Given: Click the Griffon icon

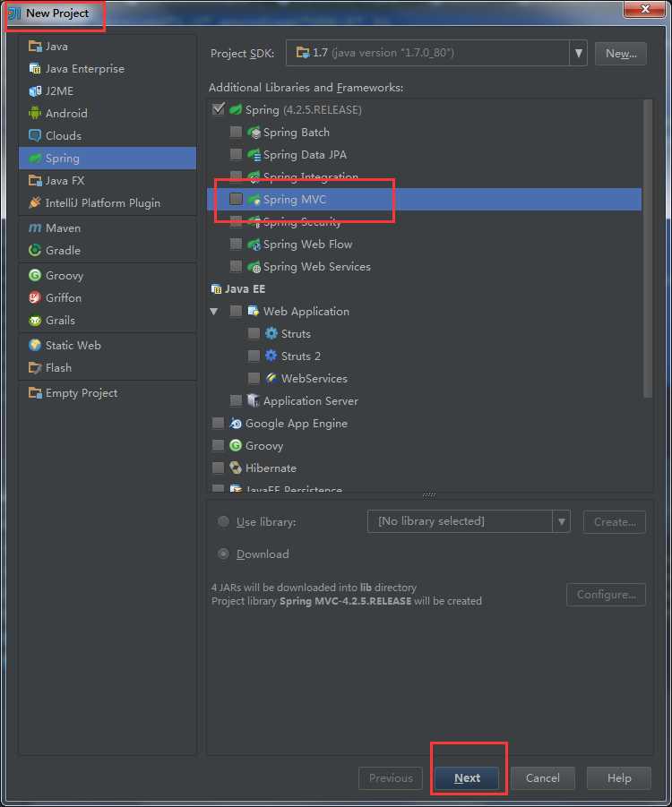Looking at the screenshot, I should [x=35, y=297].
